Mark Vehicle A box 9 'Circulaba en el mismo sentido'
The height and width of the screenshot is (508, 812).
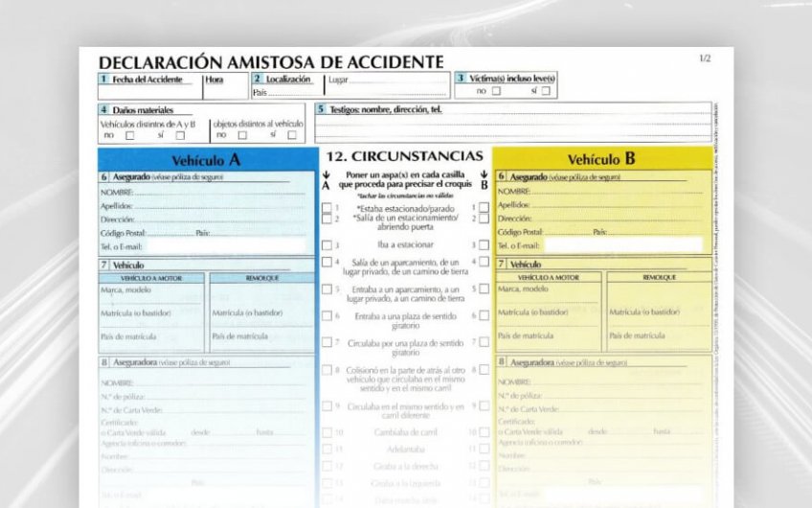(x=327, y=406)
